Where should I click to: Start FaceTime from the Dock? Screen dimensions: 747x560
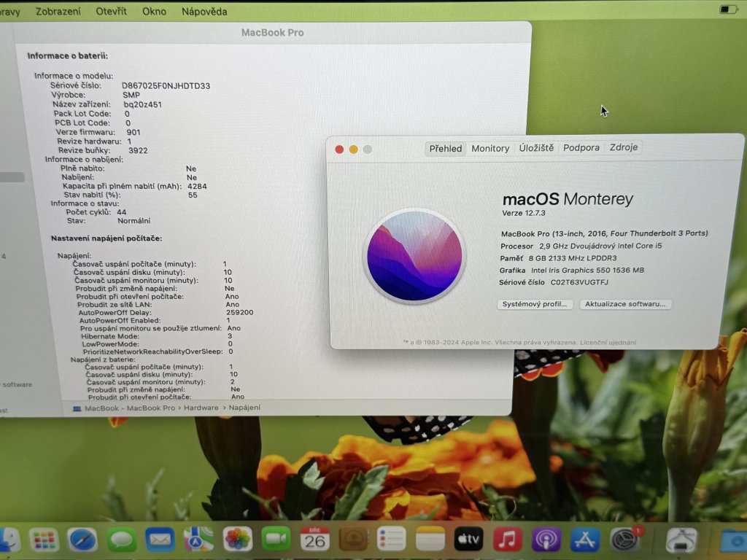point(276,540)
